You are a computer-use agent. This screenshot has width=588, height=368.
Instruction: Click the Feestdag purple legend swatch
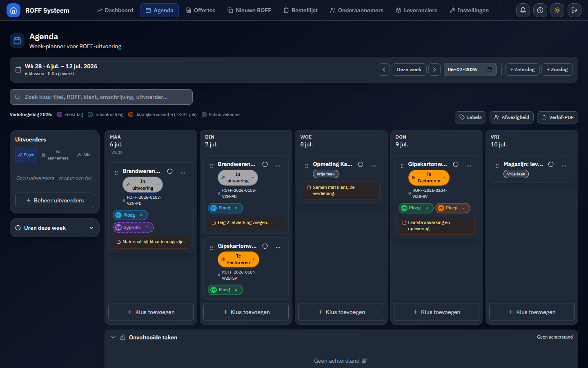(x=60, y=114)
